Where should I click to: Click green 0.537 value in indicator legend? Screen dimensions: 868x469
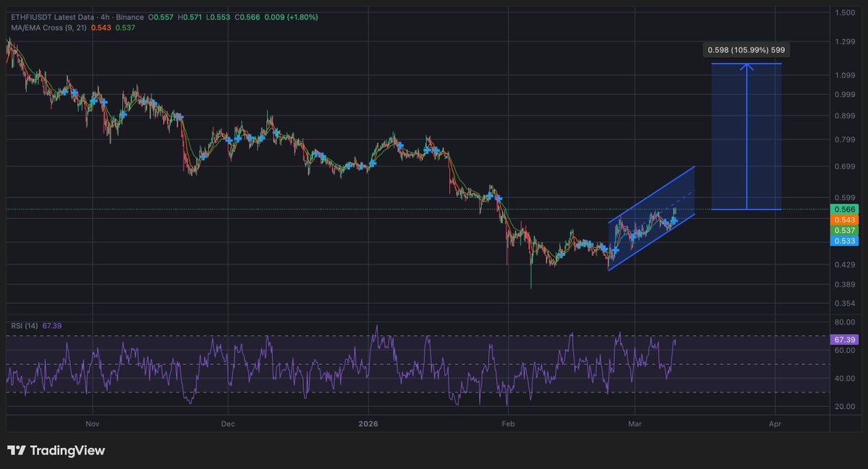(124, 27)
